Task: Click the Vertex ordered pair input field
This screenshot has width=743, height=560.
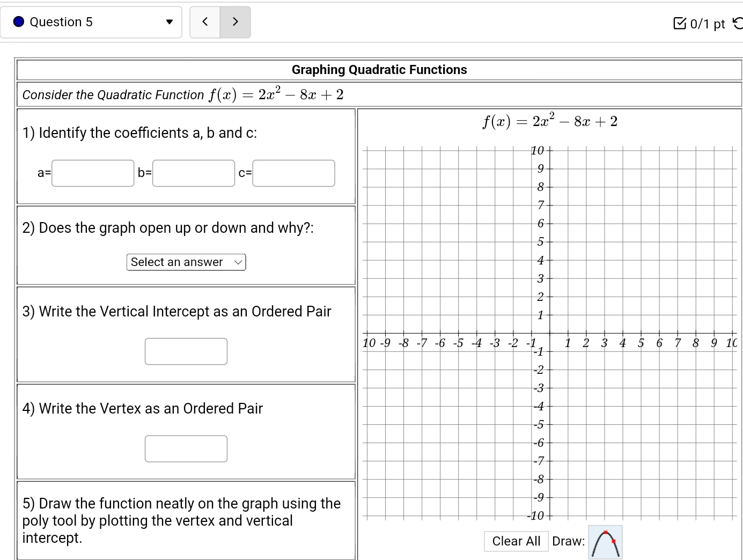Action: pyautogui.click(x=186, y=448)
